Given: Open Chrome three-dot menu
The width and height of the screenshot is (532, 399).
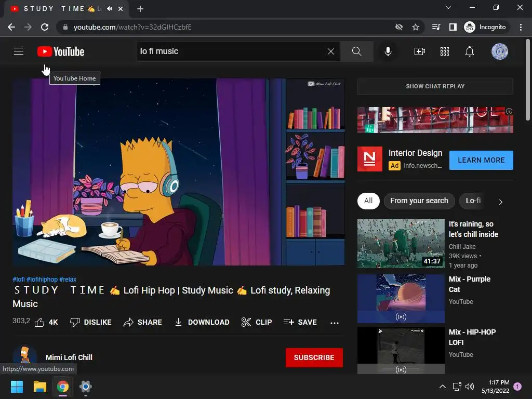Looking at the screenshot, I should [521, 27].
